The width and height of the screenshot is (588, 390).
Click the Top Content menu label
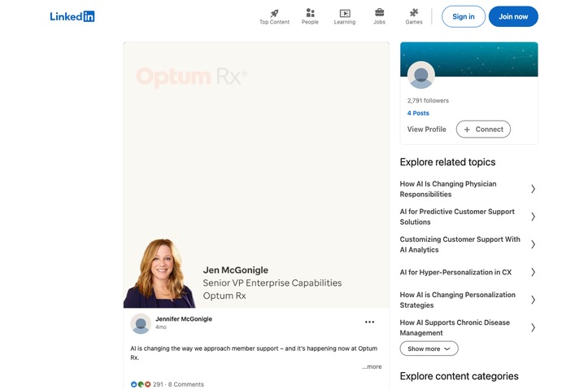point(275,22)
